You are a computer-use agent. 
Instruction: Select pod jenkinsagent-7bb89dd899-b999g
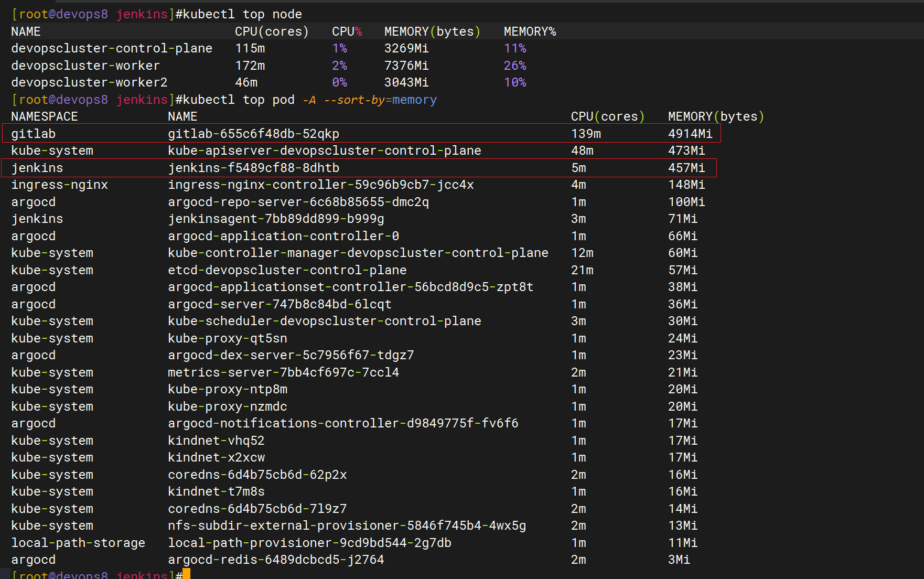[x=276, y=219]
